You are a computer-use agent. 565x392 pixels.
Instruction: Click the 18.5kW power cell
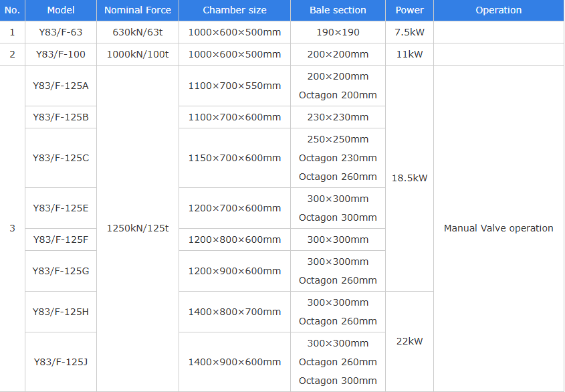tap(409, 178)
